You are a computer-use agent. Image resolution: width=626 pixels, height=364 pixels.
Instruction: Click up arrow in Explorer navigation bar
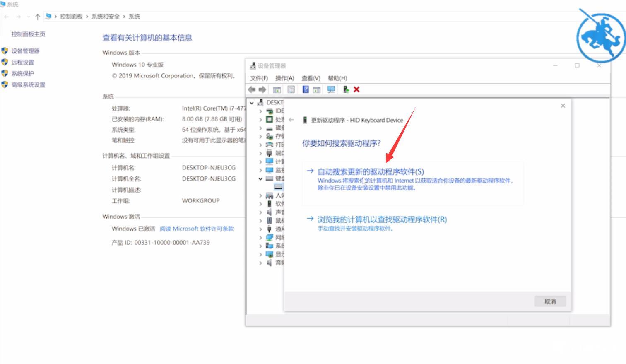coord(38,17)
